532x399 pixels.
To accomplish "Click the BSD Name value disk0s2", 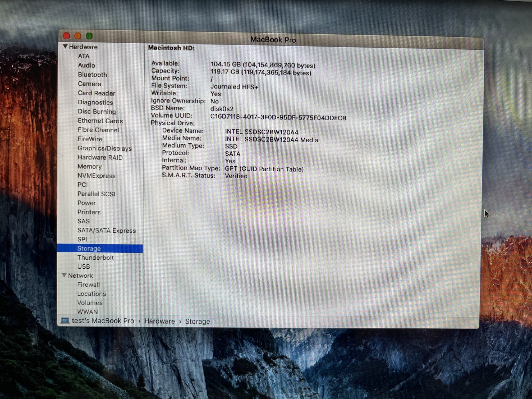I will point(222,109).
